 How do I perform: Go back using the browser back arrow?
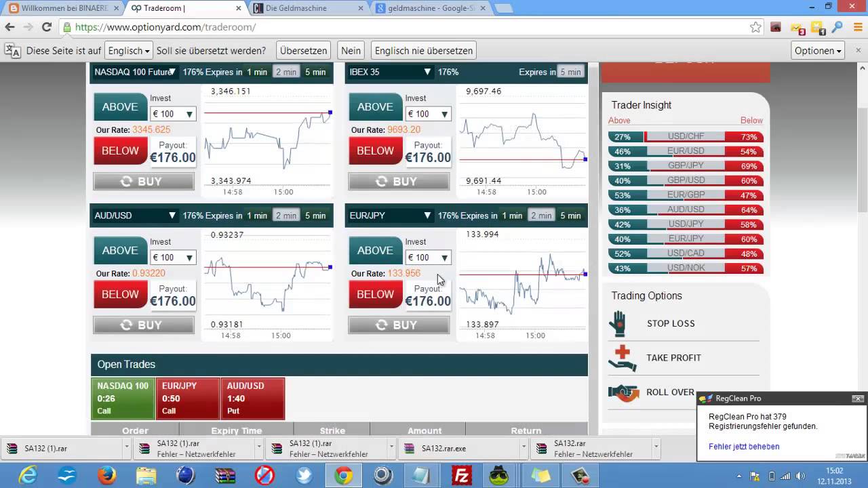coord(9,27)
